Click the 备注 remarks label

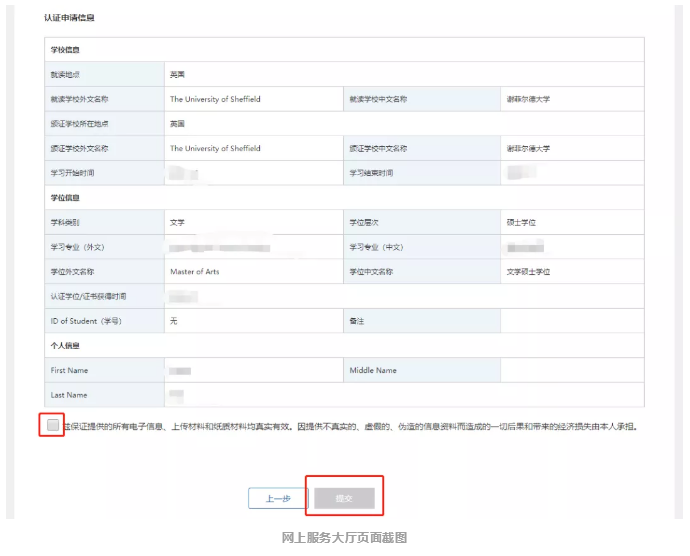(357, 321)
